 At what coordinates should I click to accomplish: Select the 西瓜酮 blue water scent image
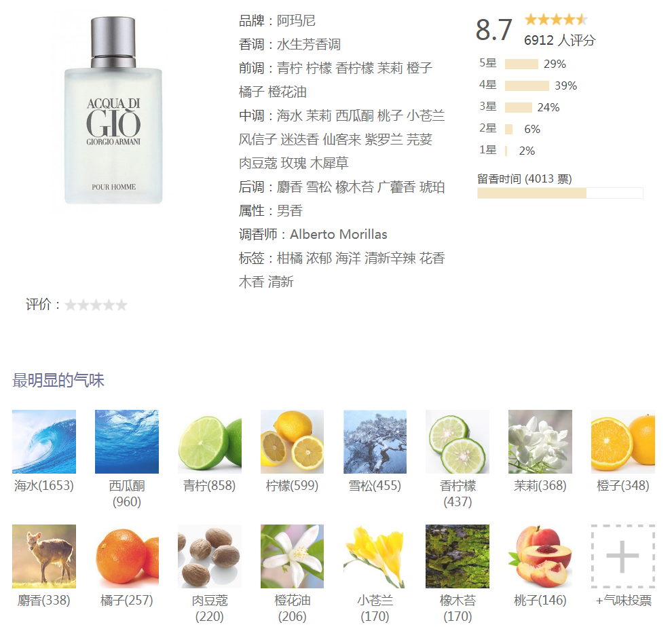127,442
